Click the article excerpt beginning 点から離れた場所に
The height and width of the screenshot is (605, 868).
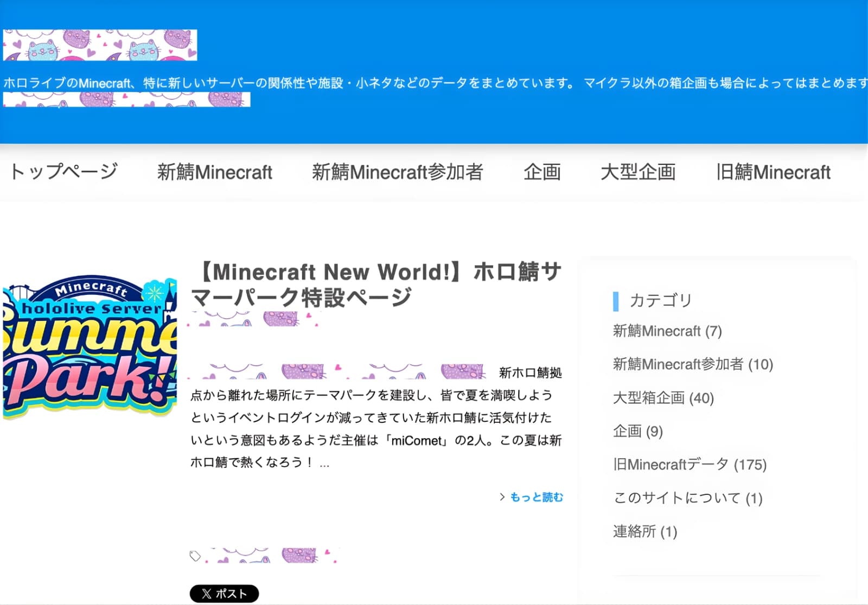[x=376, y=417]
